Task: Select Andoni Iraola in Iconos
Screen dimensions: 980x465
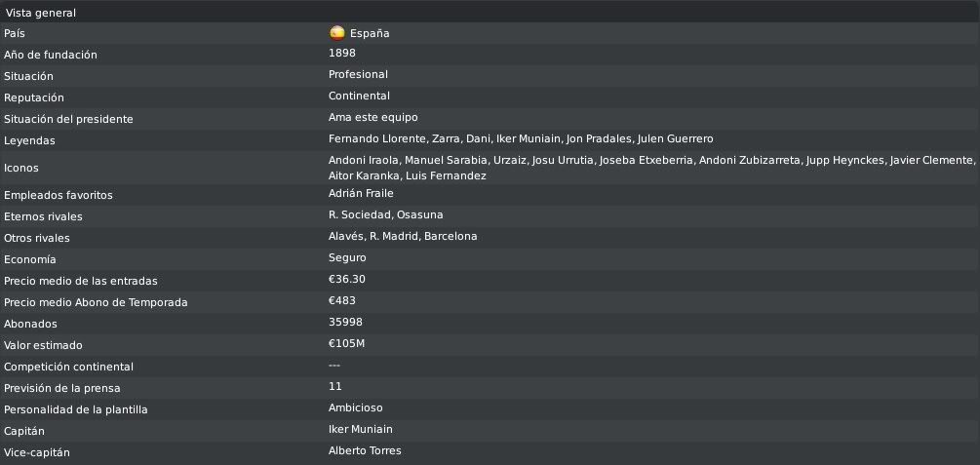Action: pos(363,161)
